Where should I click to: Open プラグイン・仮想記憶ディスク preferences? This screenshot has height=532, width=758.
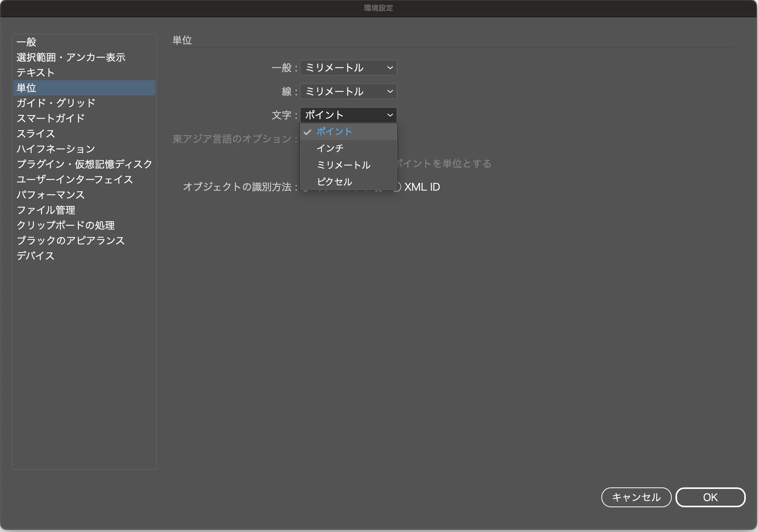click(84, 164)
